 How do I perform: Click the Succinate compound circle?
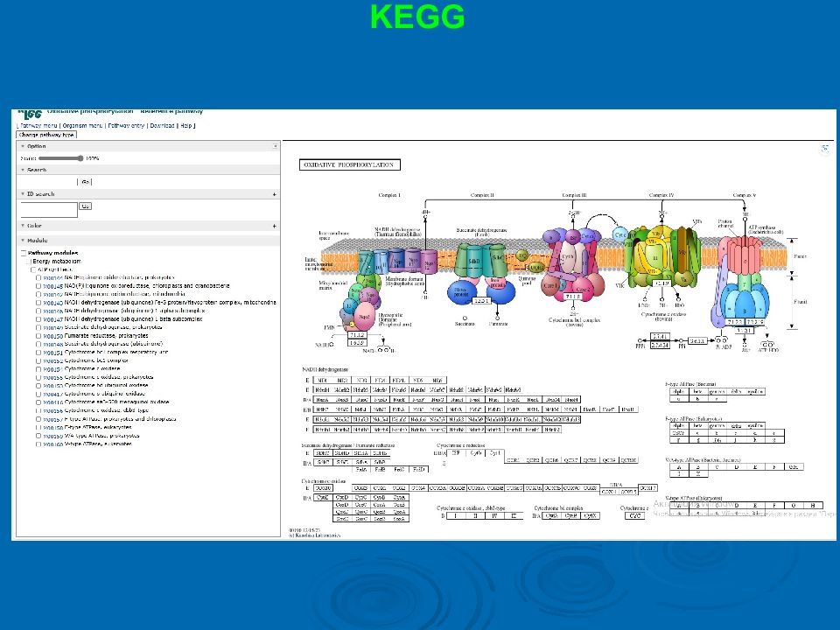click(x=465, y=318)
